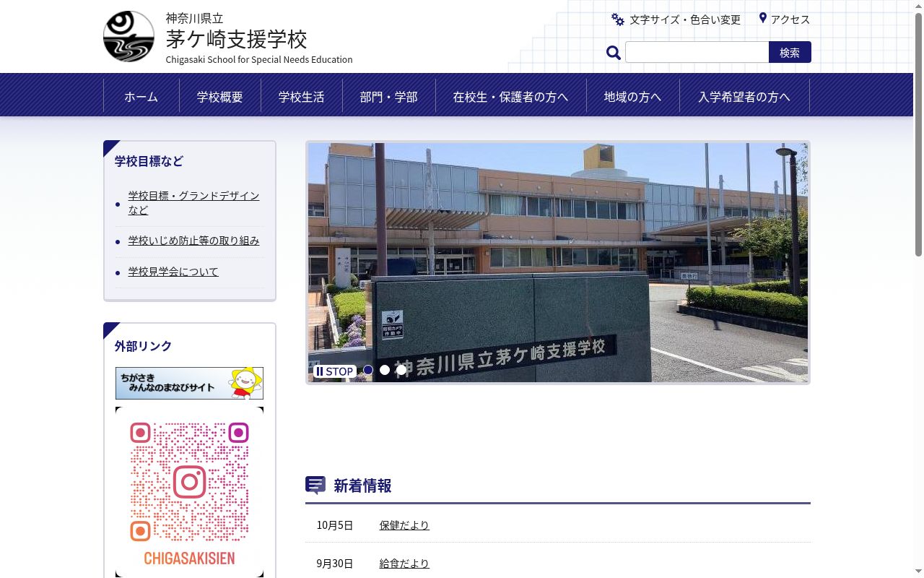Click the 10月5日 date text
Viewport: 924px width, 578px height.
coord(335,525)
